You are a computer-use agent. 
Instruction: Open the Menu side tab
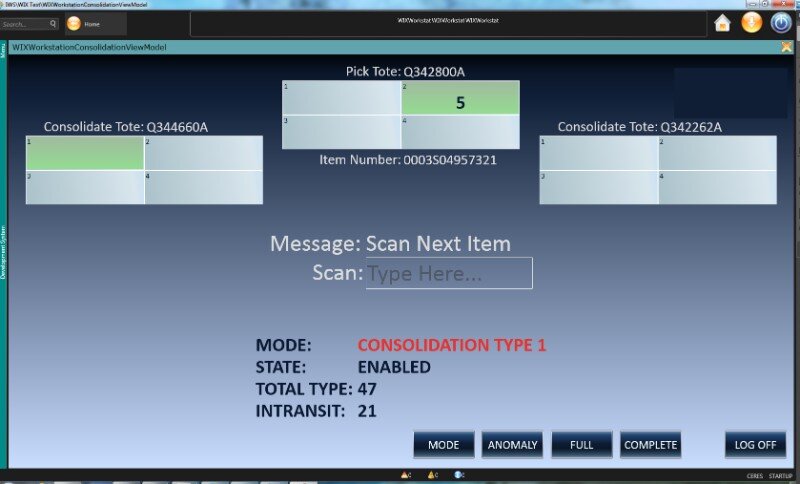click(x=3, y=50)
